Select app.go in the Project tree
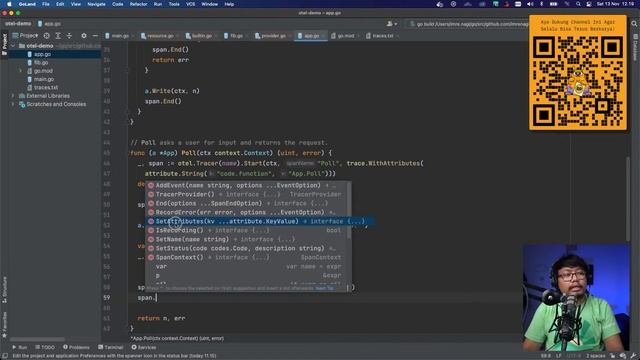 click(x=42, y=54)
